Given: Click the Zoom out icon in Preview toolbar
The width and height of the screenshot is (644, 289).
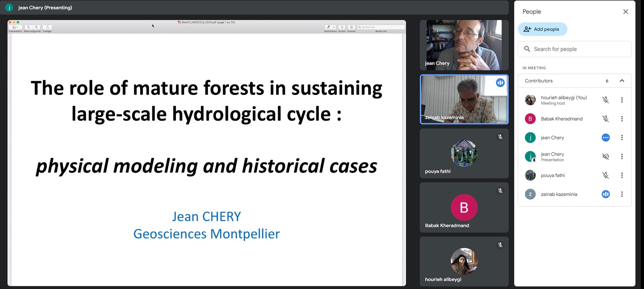Looking at the screenshot, I should pyautogui.click(x=29, y=27).
